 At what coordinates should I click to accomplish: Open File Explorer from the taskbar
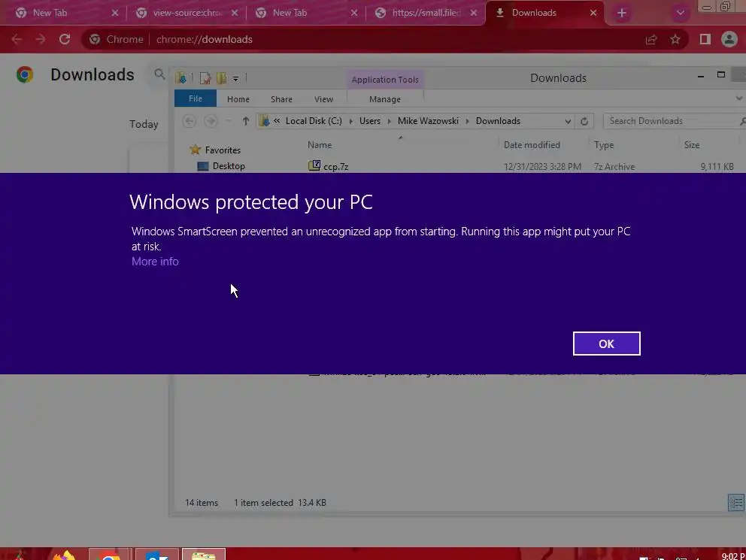coord(204,554)
